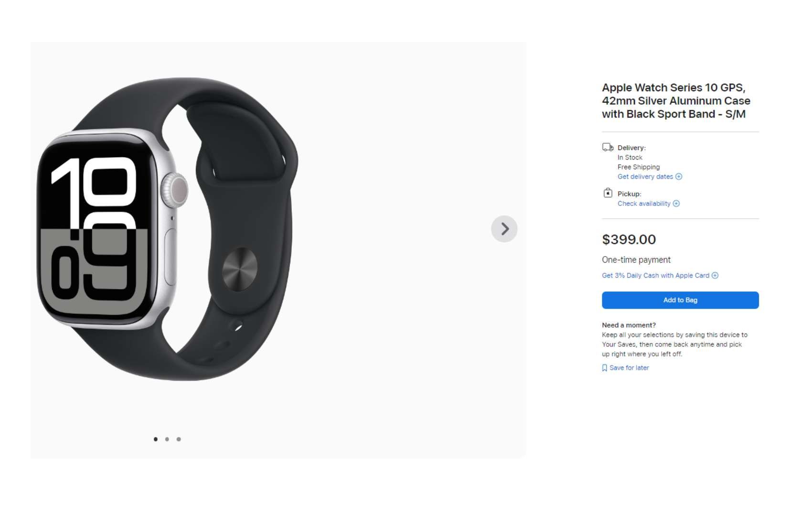Open Get 3% Daily Cash with Apple Card

tap(655, 276)
